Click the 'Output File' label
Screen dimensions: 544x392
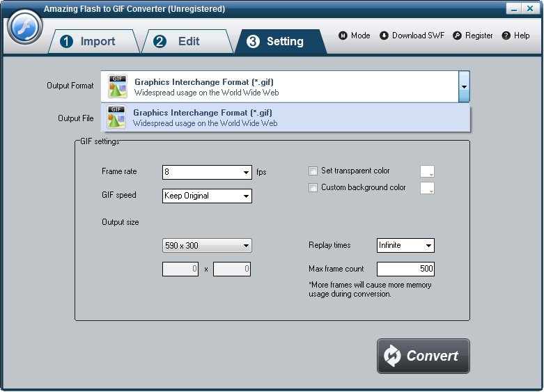tap(76, 118)
